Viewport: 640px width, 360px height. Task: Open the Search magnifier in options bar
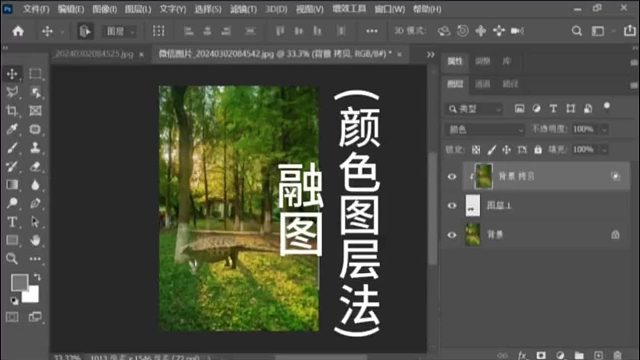(576, 31)
